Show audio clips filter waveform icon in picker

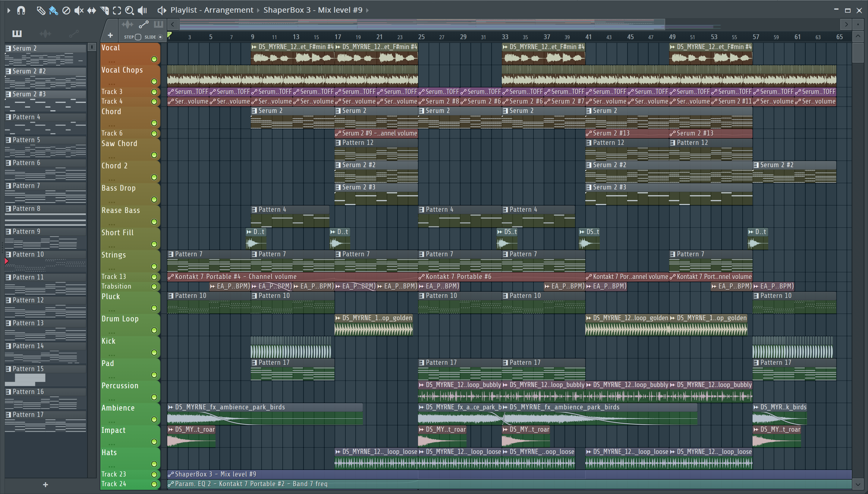[45, 33]
